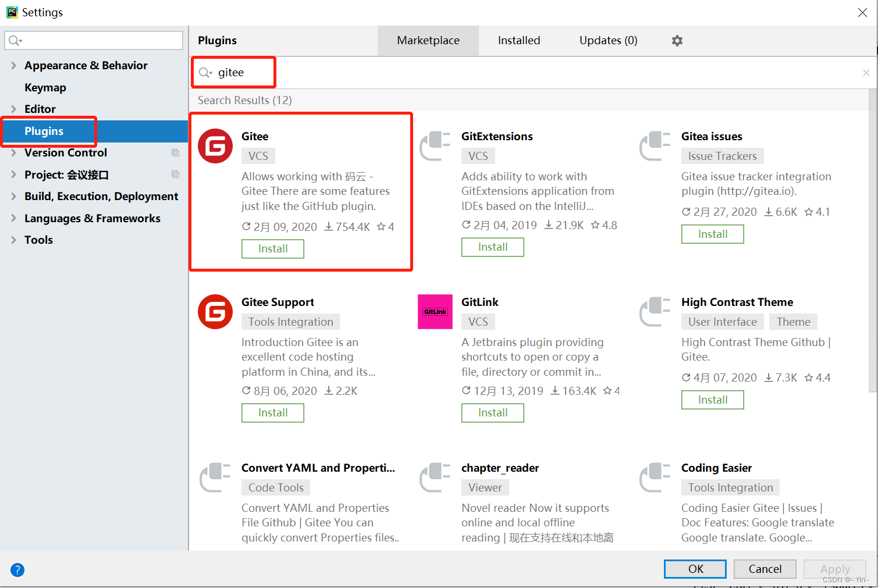878x588 pixels.
Task: Expand Build, Execution, Deployment section
Action: click(13, 196)
